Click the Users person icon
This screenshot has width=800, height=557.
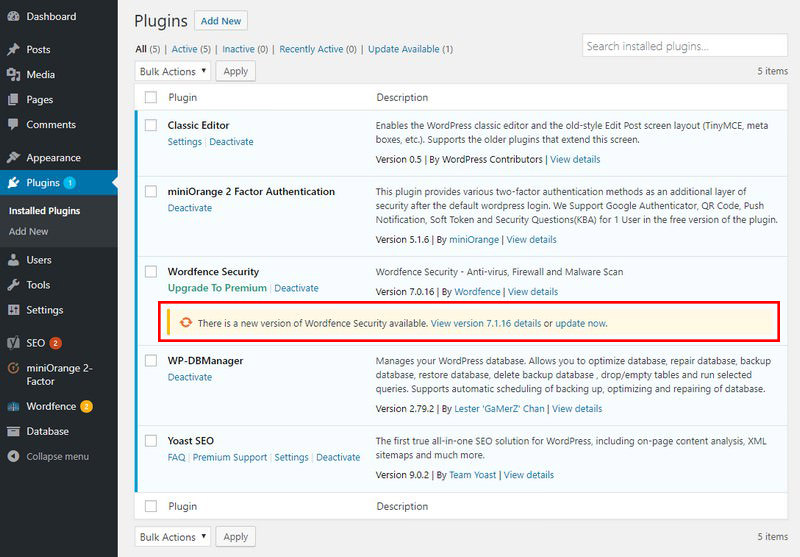[13, 260]
